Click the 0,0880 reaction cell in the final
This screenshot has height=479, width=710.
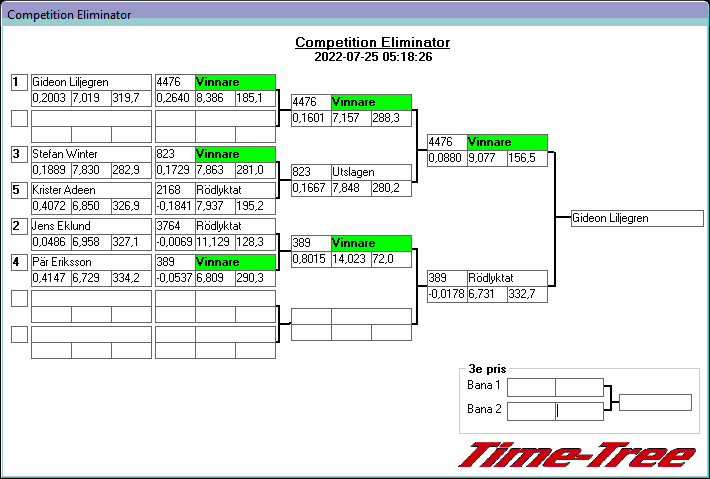click(x=447, y=158)
